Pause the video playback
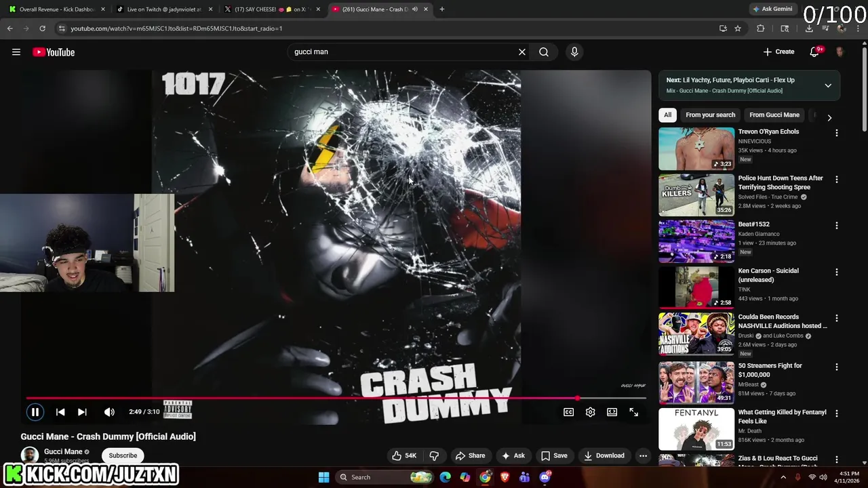The image size is (868, 488). (35, 412)
